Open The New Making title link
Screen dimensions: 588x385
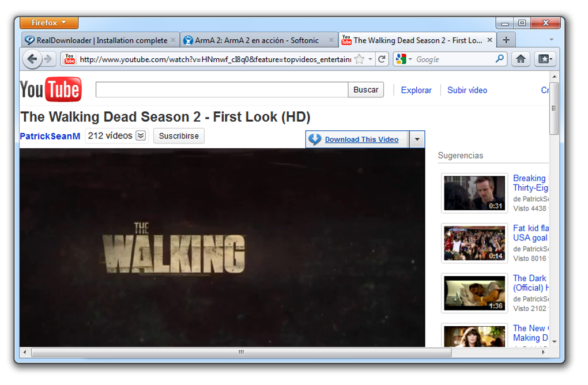(x=530, y=333)
